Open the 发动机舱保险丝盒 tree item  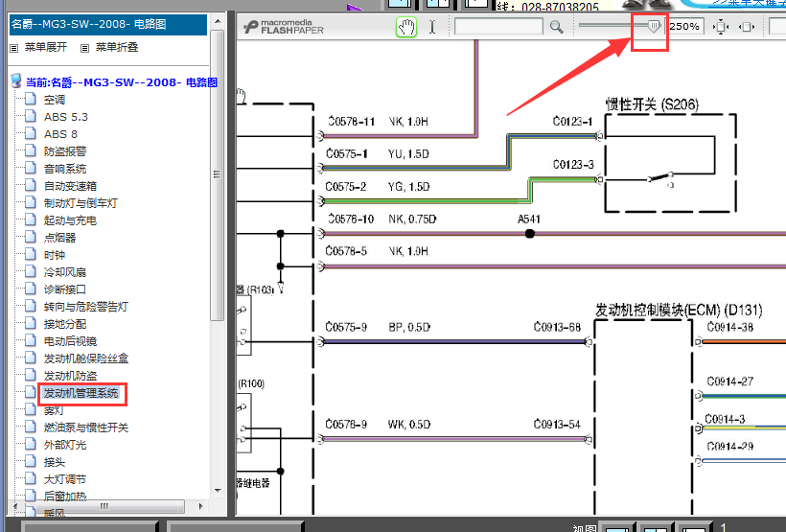coord(85,359)
